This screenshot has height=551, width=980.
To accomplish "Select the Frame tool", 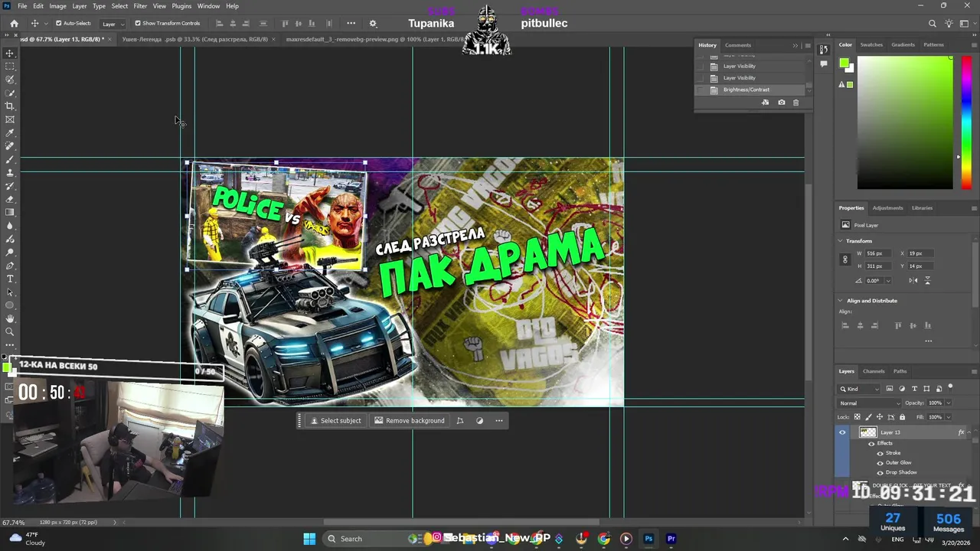I will [x=10, y=119].
